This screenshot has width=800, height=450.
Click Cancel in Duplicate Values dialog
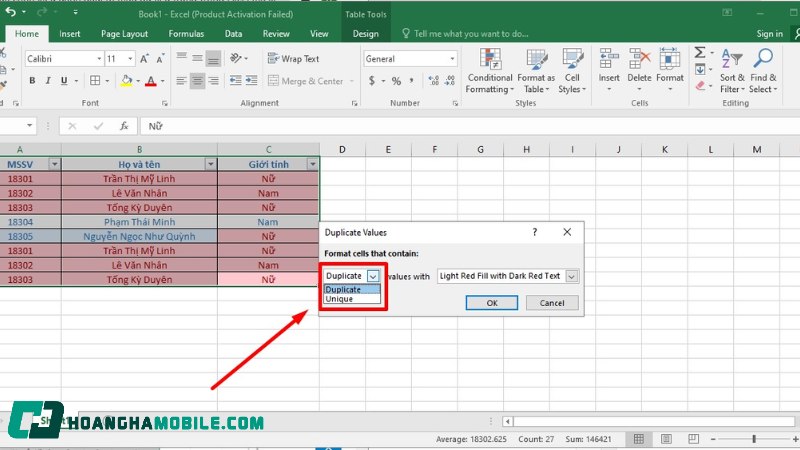pos(552,303)
